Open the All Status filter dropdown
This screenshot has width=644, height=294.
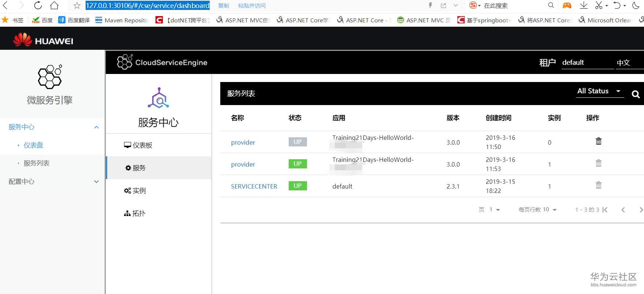(x=600, y=91)
